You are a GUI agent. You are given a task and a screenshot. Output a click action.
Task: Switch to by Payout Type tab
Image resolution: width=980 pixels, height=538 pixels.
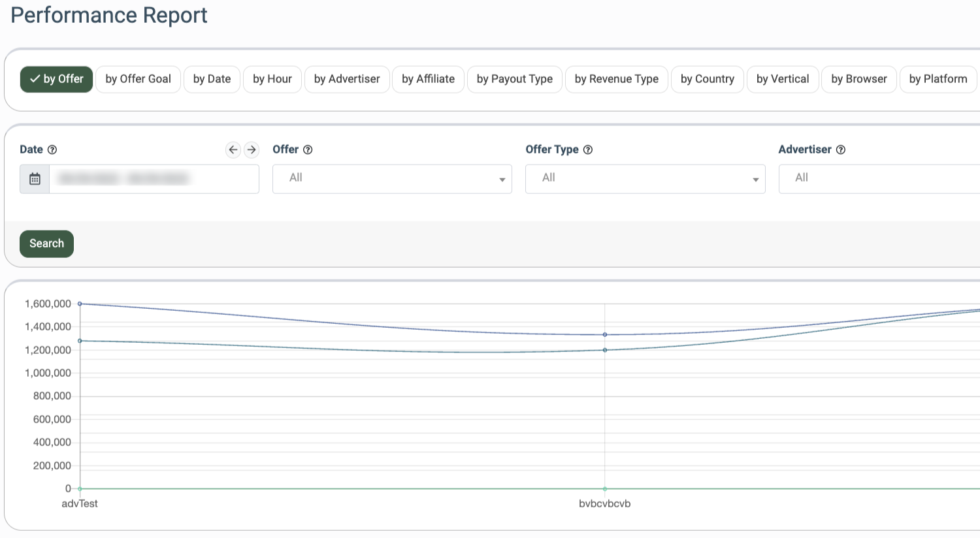click(x=515, y=79)
